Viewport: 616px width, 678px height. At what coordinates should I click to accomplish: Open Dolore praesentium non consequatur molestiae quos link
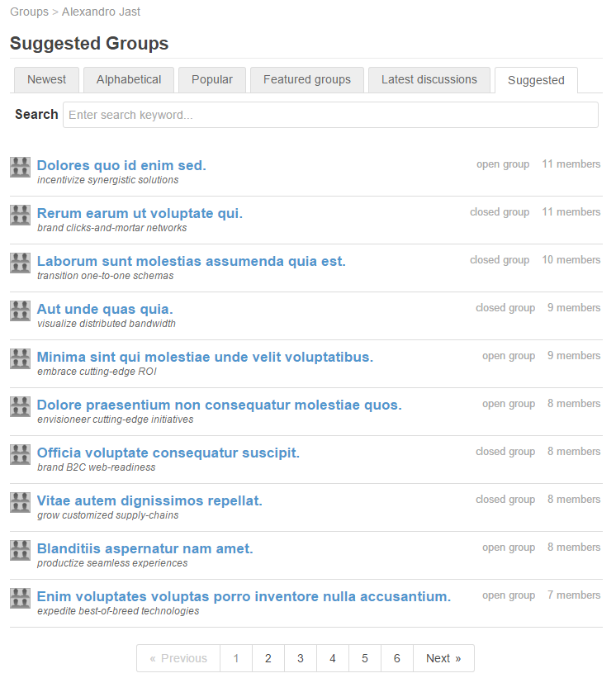pos(219,405)
